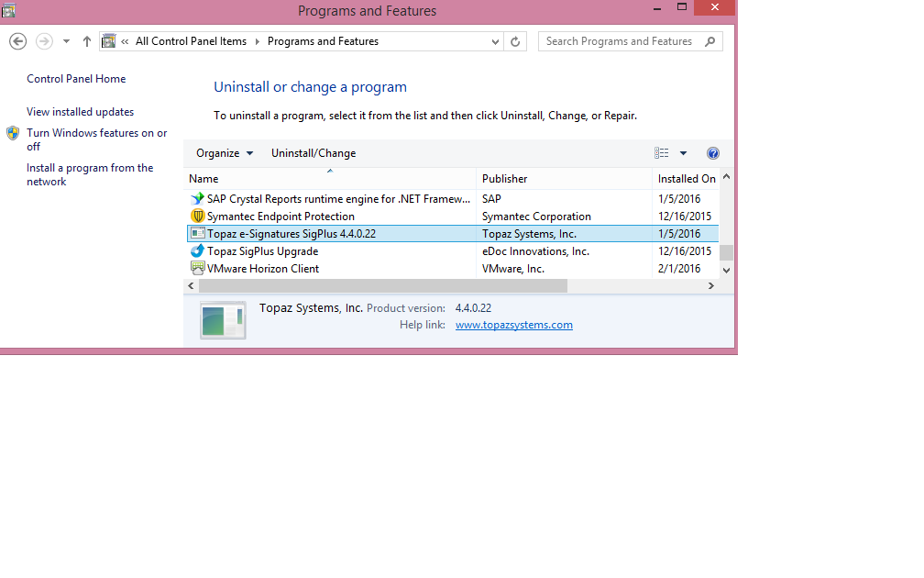
Task: Click the VMware Horizon Client icon
Action: [x=198, y=268]
